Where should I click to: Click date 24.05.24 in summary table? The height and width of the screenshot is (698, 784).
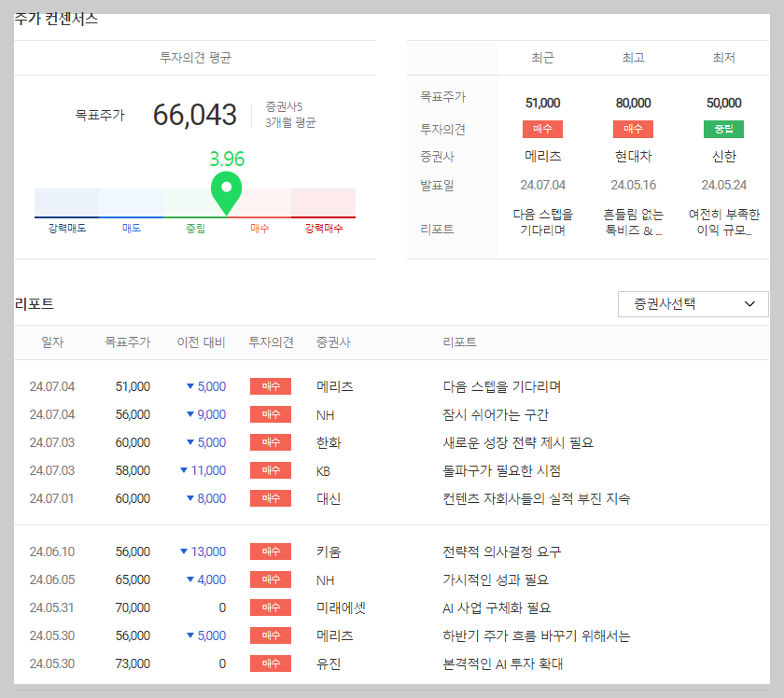coord(724,185)
